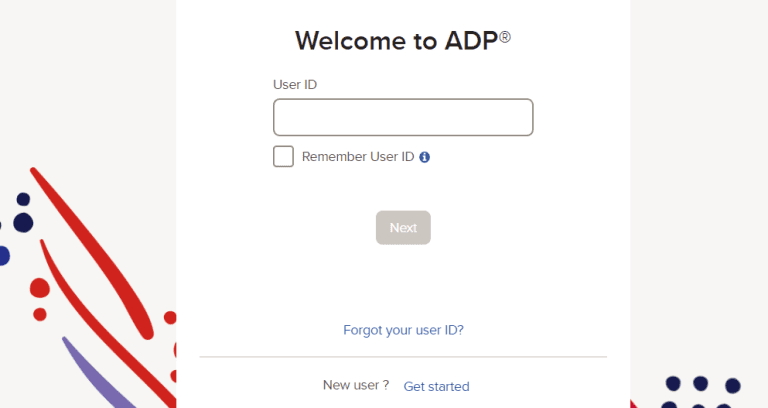The height and width of the screenshot is (408, 768).
Task: Click the New user ? text
Action: pyautogui.click(x=355, y=385)
